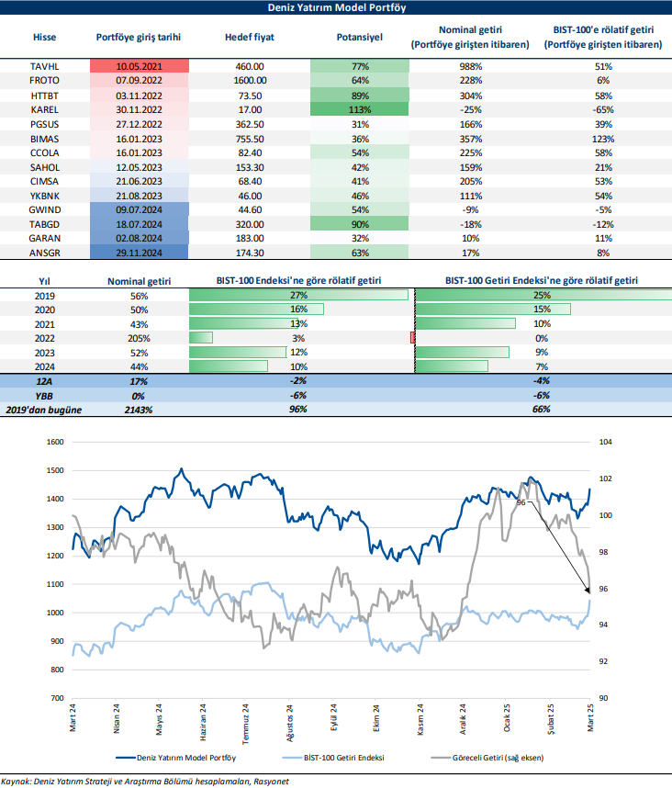672x788 pixels.
Task: Click the Portföye giriş tarihi column header
Action: pos(139,38)
